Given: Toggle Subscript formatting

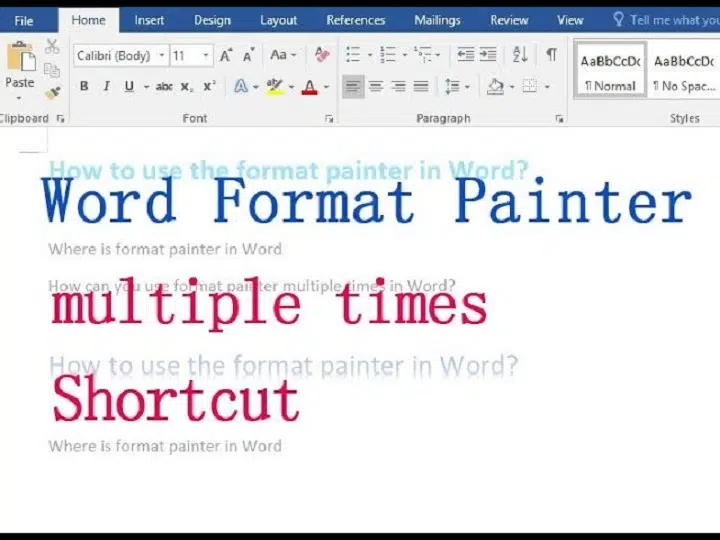Looking at the screenshot, I should click(186, 87).
